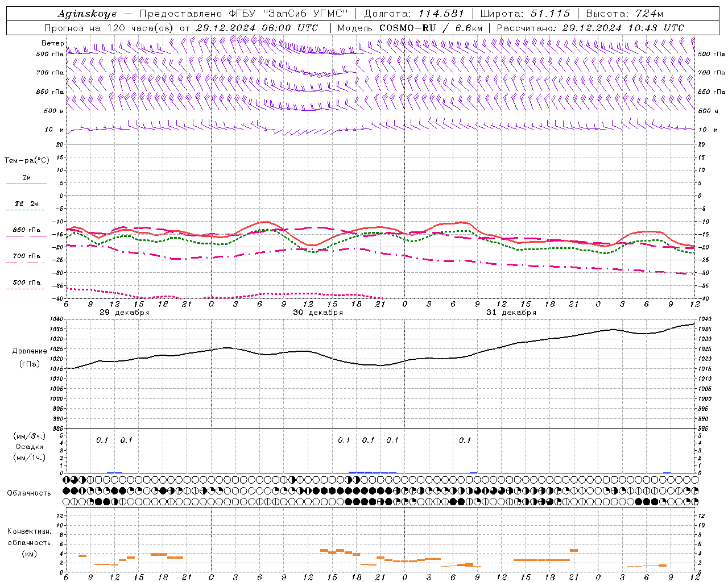Click the "Тем-ра(°C)" temperature label

coord(27,161)
